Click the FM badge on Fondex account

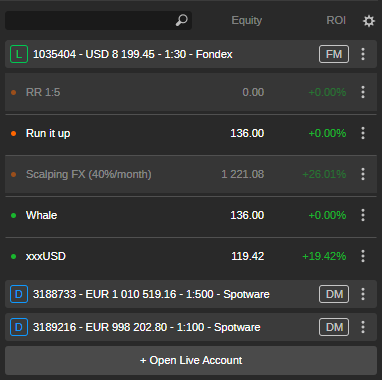tap(334, 54)
